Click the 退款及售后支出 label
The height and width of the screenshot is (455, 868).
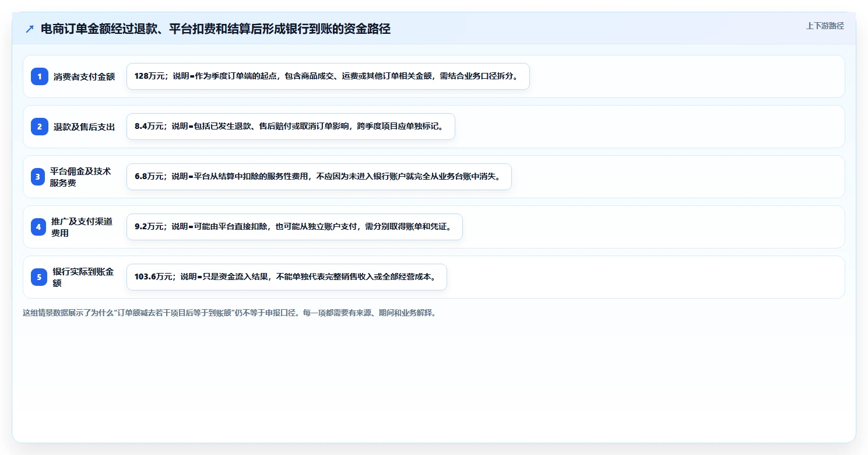point(84,127)
